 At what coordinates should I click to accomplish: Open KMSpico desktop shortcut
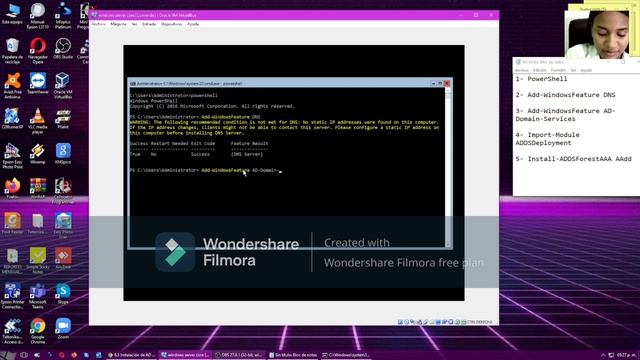[x=63, y=154]
